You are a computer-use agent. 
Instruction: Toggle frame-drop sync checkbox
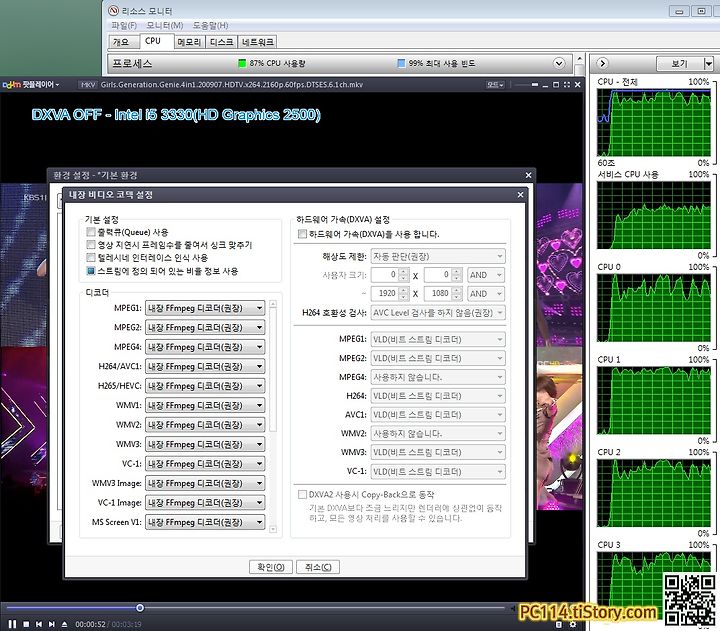point(91,244)
